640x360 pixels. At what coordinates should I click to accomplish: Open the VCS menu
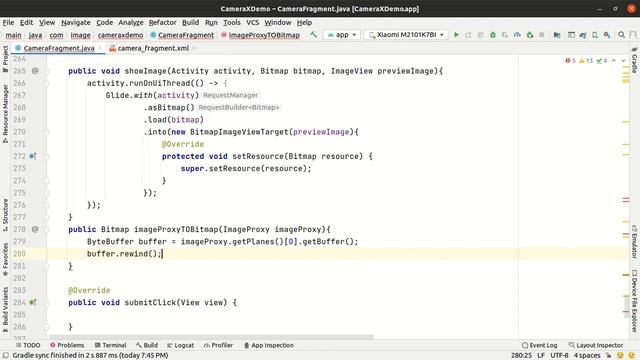click(x=253, y=22)
